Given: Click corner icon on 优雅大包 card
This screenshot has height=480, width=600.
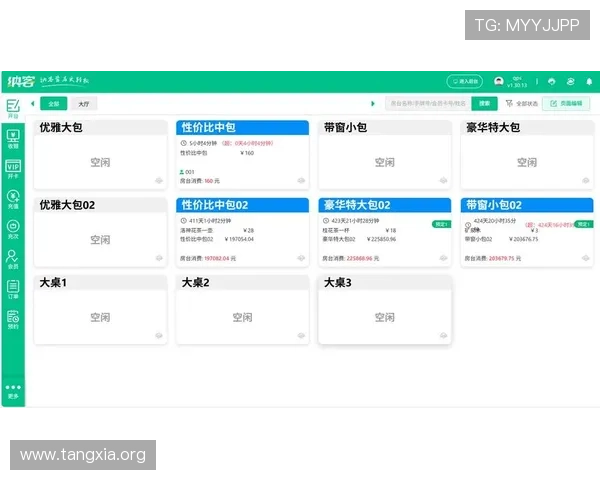Looking at the screenshot, I should (159, 180).
